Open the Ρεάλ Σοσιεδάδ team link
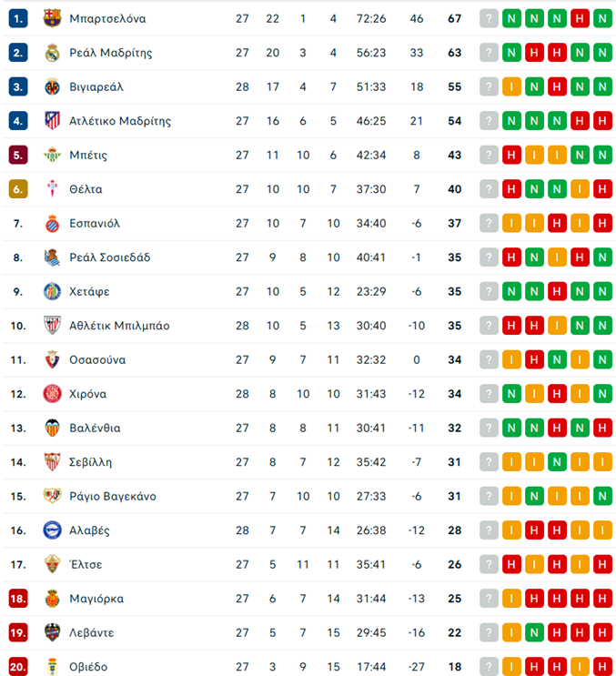616x676 pixels. point(110,257)
